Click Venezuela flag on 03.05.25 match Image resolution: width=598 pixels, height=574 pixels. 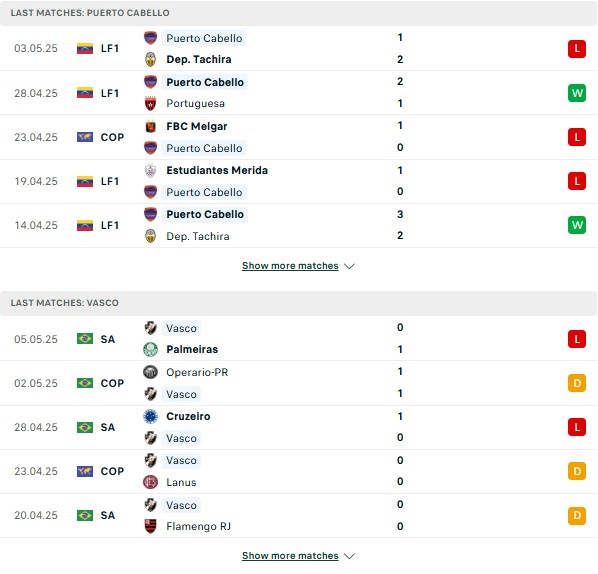coord(85,48)
